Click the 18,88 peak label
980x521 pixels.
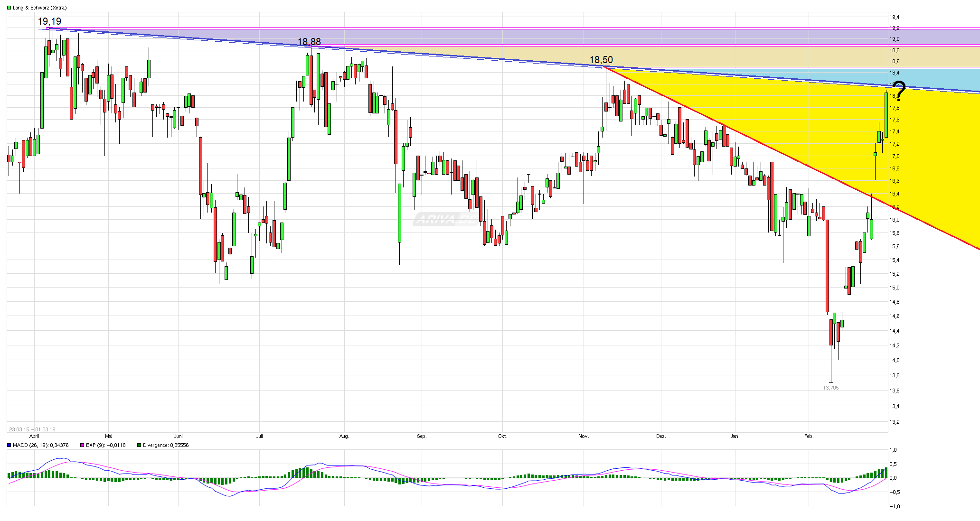coord(309,42)
